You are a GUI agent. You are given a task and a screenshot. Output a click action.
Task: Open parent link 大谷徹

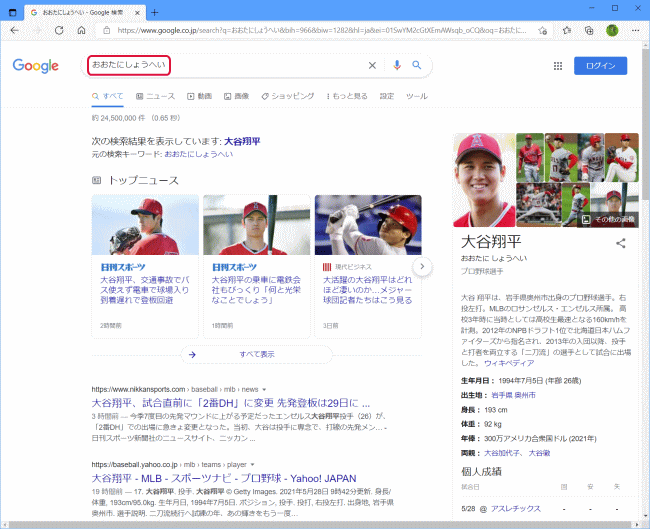[x=539, y=453]
